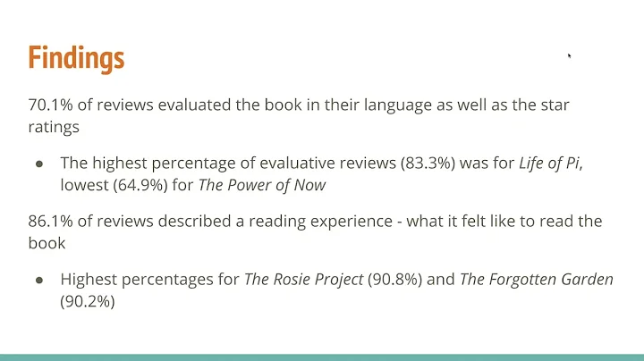Viewport: 644px width, 361px height.
Task: Click the bullet dot before The highest percentage
Action: 38,164
